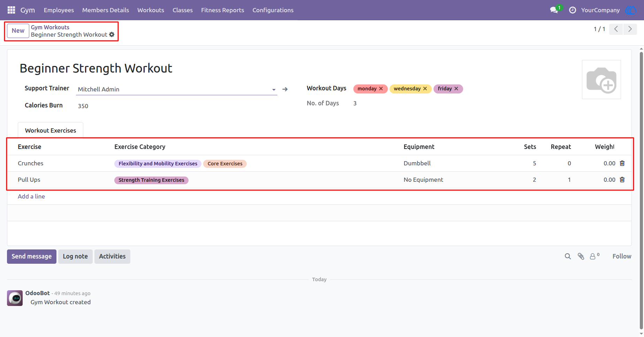Open the Employees menu
The image size is (644, 337).
point(59,10)
